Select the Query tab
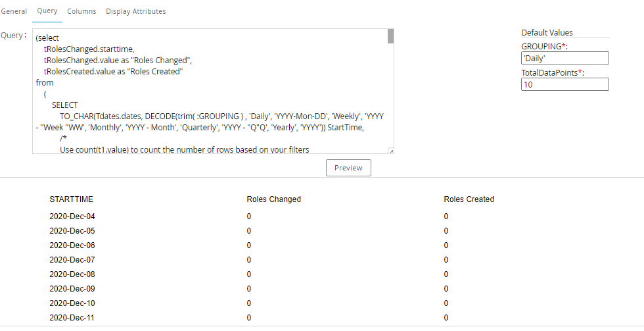This screenshot has width=644, height=331. click(47, 11)
